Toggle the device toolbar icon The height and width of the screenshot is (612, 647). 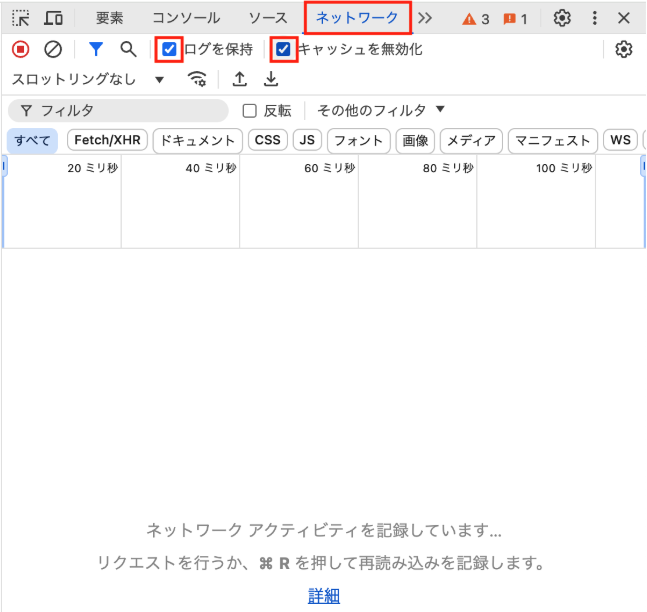[x=54, y=18]
